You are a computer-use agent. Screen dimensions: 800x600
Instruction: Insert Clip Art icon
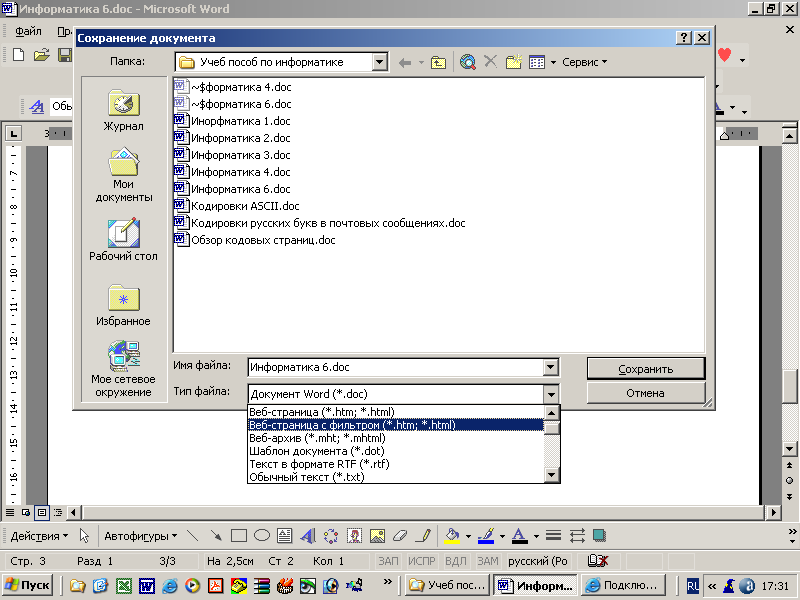click(354, 535)
